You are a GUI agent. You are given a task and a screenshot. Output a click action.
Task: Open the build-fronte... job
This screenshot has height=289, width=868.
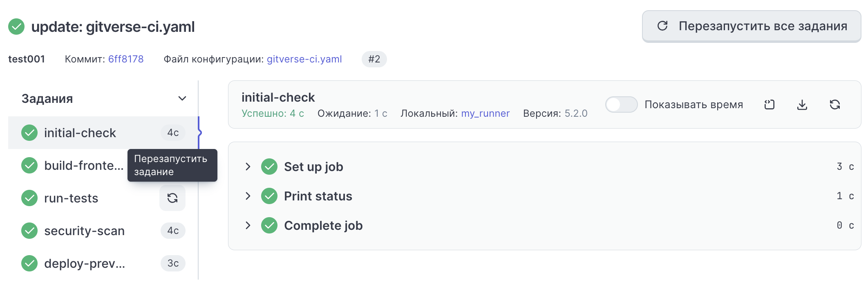83,165
